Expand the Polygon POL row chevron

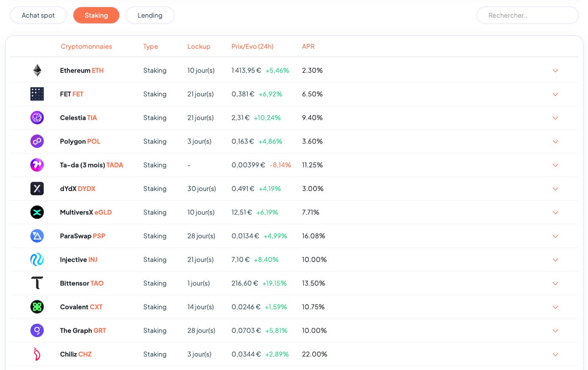pos(555,142)
